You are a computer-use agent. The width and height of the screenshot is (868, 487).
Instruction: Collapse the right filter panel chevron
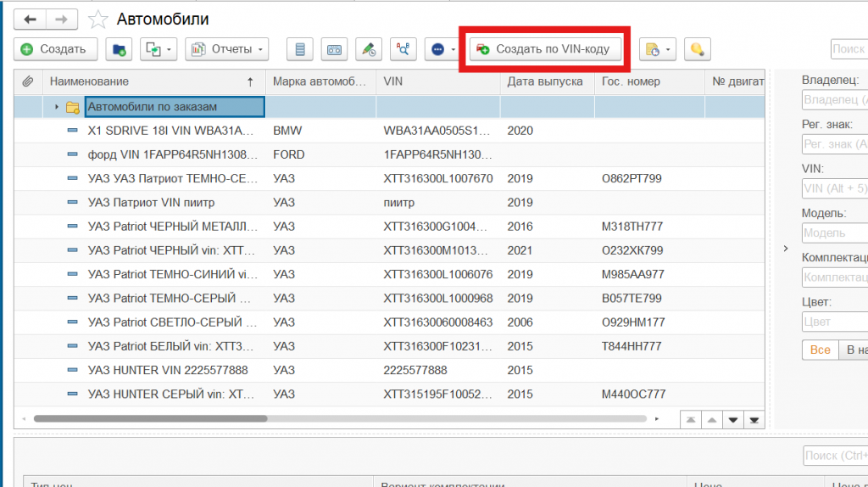pyautogui.click(x=785, y=249)
